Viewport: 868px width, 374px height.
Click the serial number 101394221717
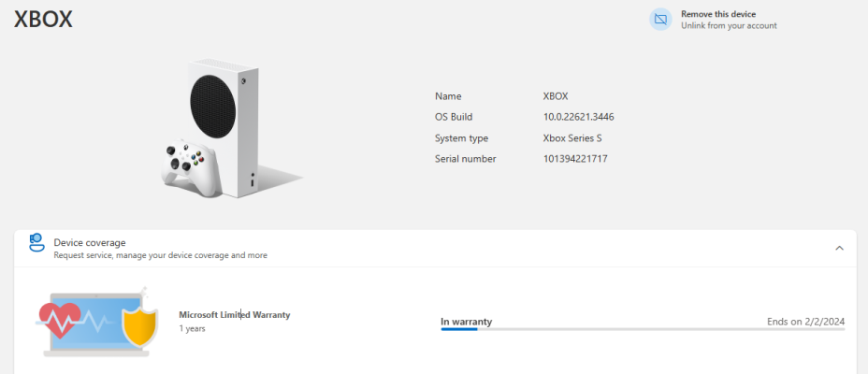click(575, 159)
